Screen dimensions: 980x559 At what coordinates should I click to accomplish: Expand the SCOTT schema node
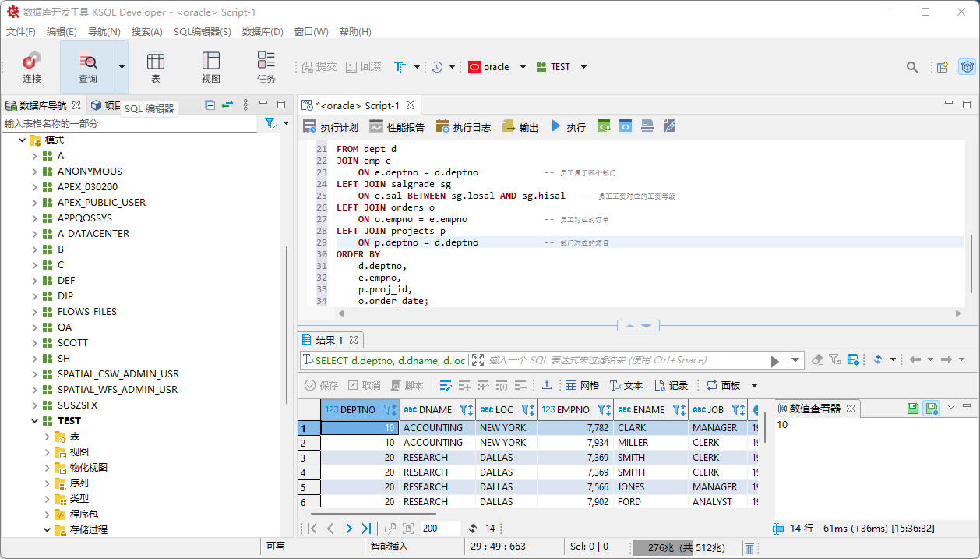coord(34,343)
